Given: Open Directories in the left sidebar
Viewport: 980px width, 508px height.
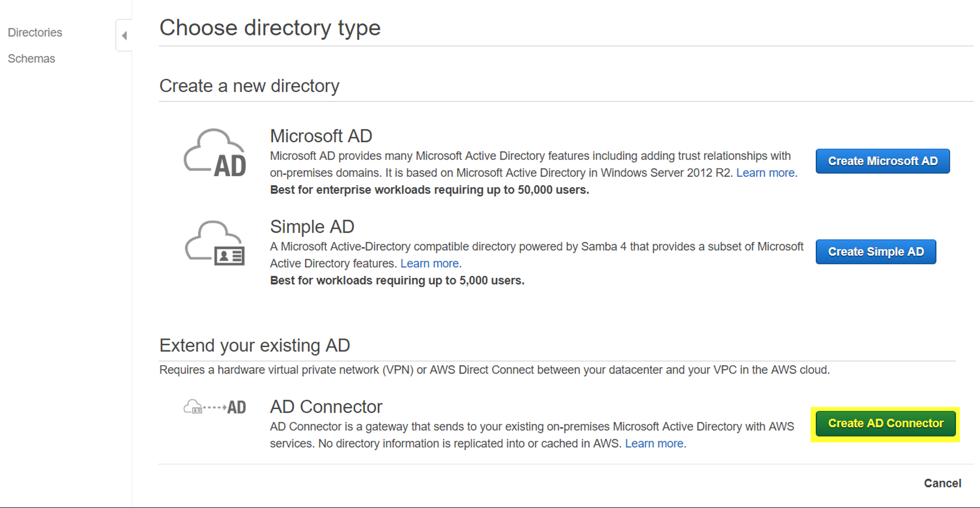Looking at the screenshot, I should (x=34, y=32).
